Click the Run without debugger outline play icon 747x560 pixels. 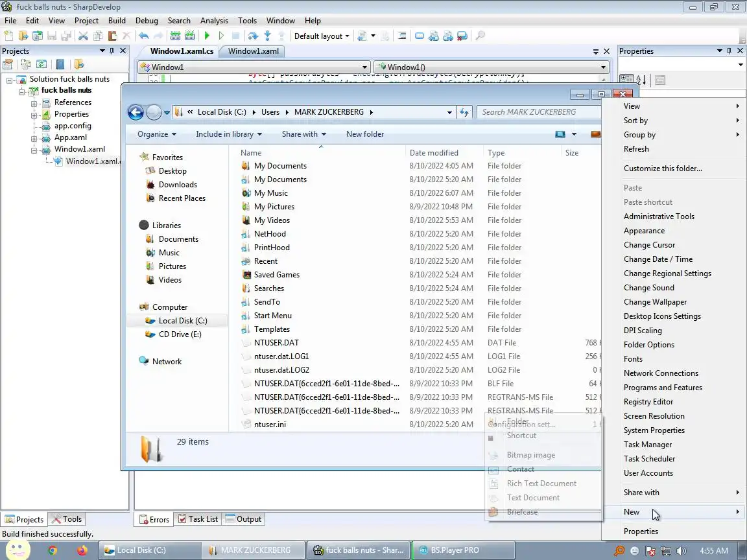tap(221, 36)
